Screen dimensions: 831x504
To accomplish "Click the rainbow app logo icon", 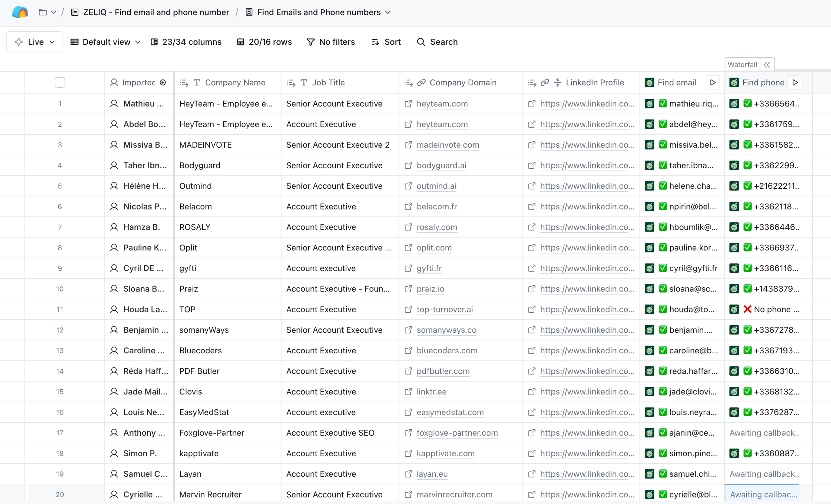I will [x=20, y=12].
